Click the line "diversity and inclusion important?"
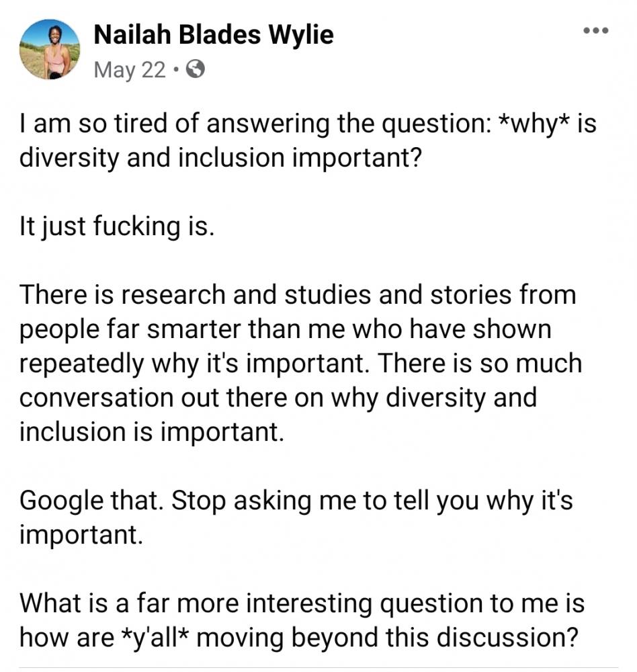The height and width of the screenshot is (672, 637). coord(220,158)
